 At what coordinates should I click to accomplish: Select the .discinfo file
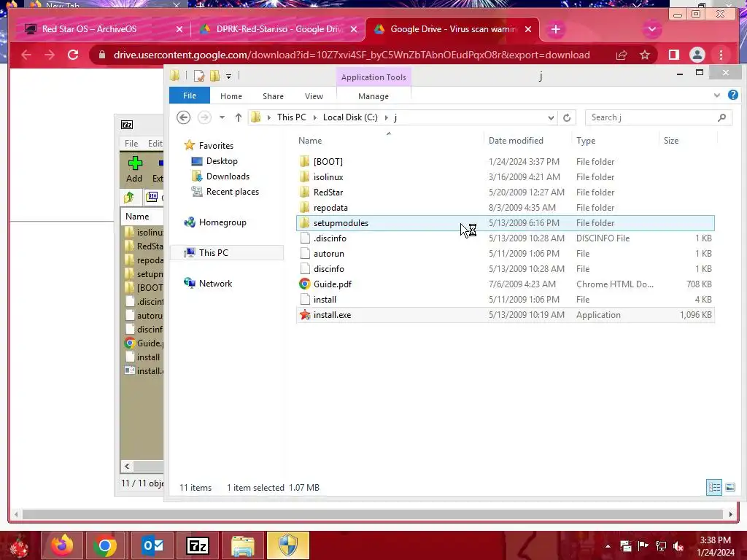point(505,238)
